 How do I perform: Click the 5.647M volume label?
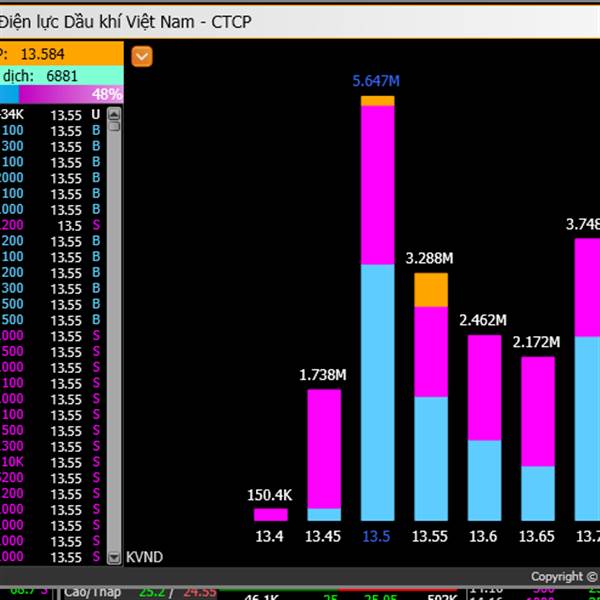(x=376, y=81)
